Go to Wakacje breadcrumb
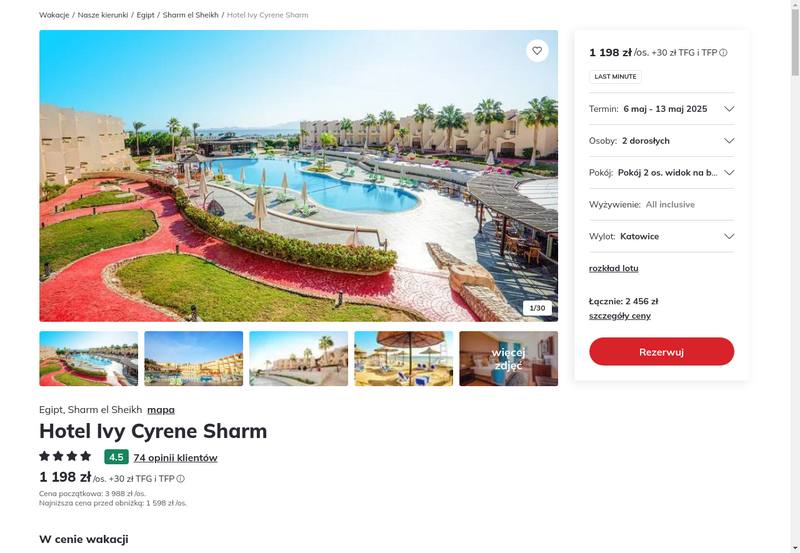Image resolution: width=800 pixels, height=553 pixels. 54,15
